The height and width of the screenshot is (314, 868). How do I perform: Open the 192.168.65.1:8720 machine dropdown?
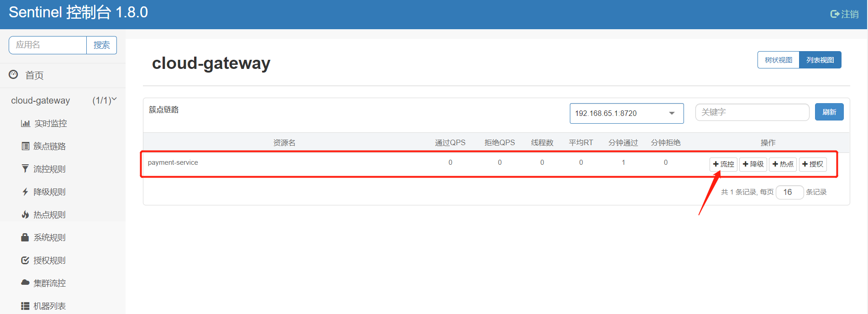(626, 113)
